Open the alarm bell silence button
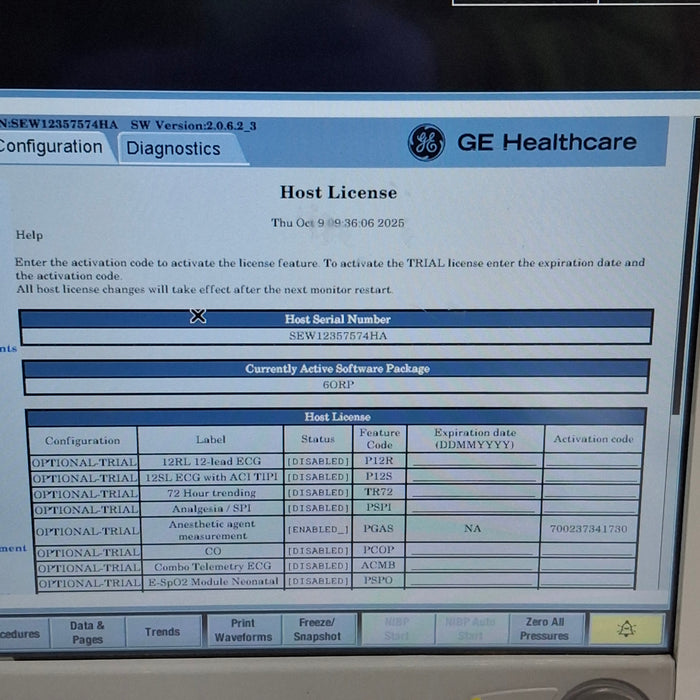 point(626,629)
